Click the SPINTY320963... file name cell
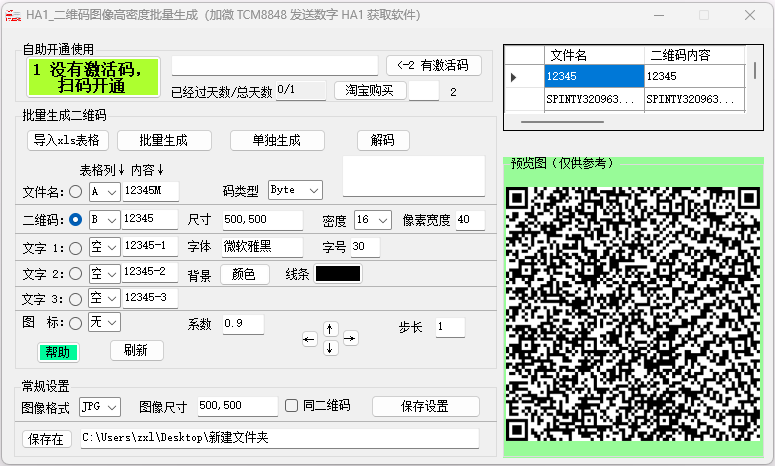This screenshot has width=775, height=466. 594,100
